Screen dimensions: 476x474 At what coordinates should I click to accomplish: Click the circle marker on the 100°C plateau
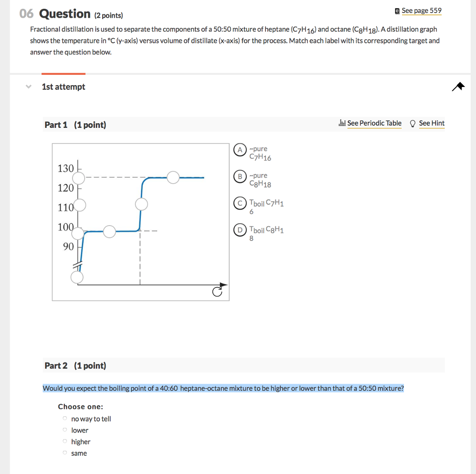(x=109, y=231)
